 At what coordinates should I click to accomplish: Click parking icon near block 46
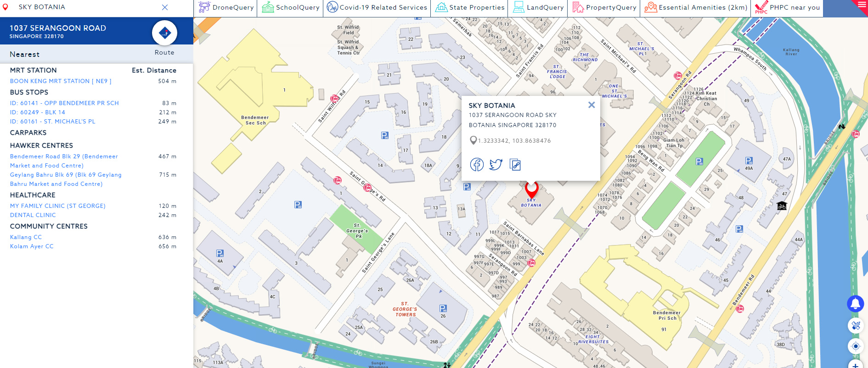click(x=739, y=229)
